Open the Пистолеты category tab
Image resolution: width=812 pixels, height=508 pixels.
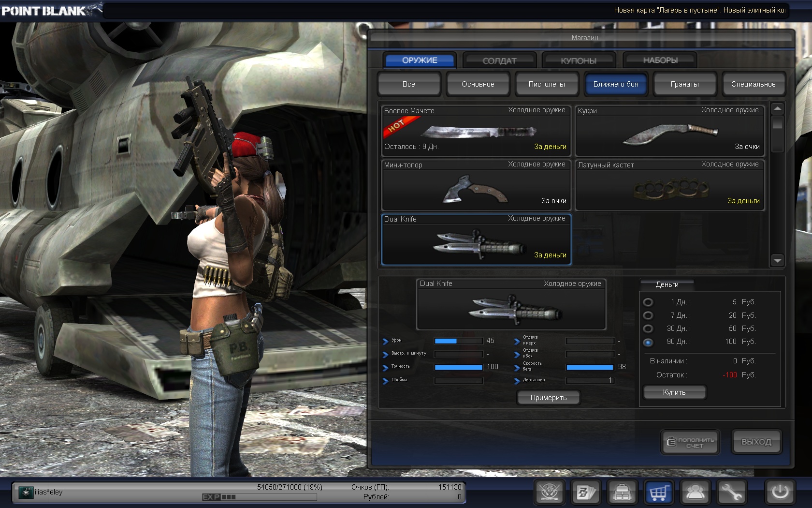(547, 84)
